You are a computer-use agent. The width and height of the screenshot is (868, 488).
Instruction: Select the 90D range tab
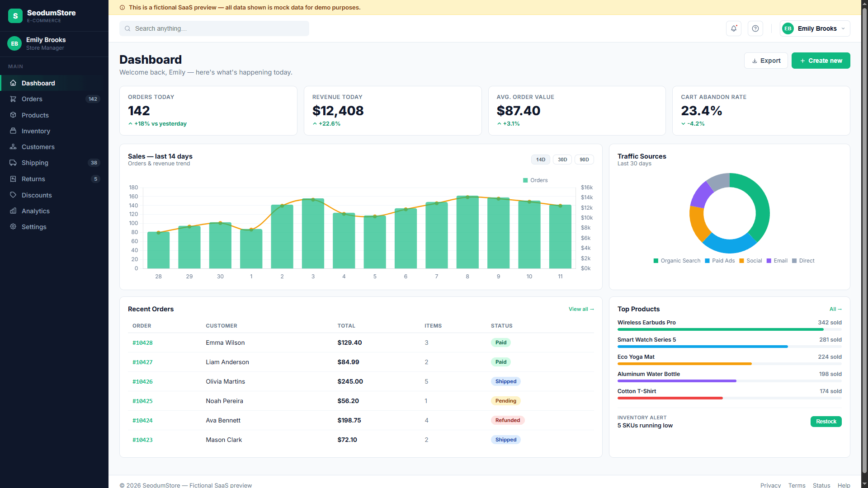(584, 160)
